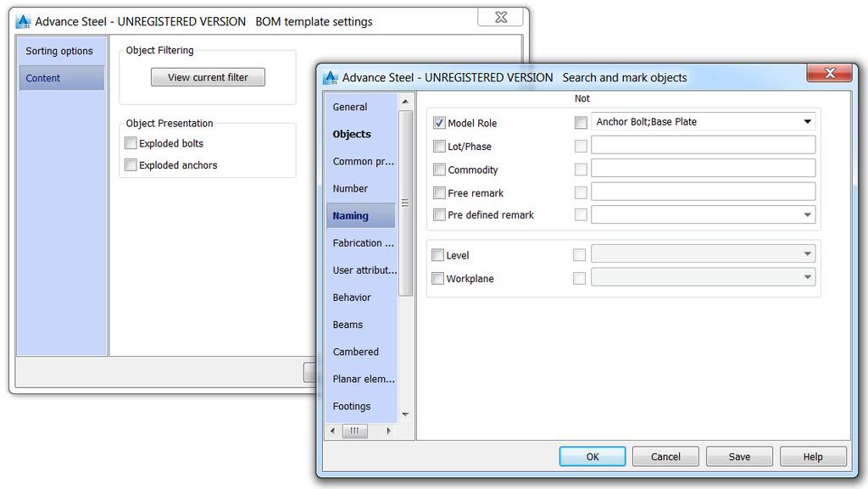868x489 pixels.
Task: Click Advance Steel logo in BOM template window
Action: (23, 21)
